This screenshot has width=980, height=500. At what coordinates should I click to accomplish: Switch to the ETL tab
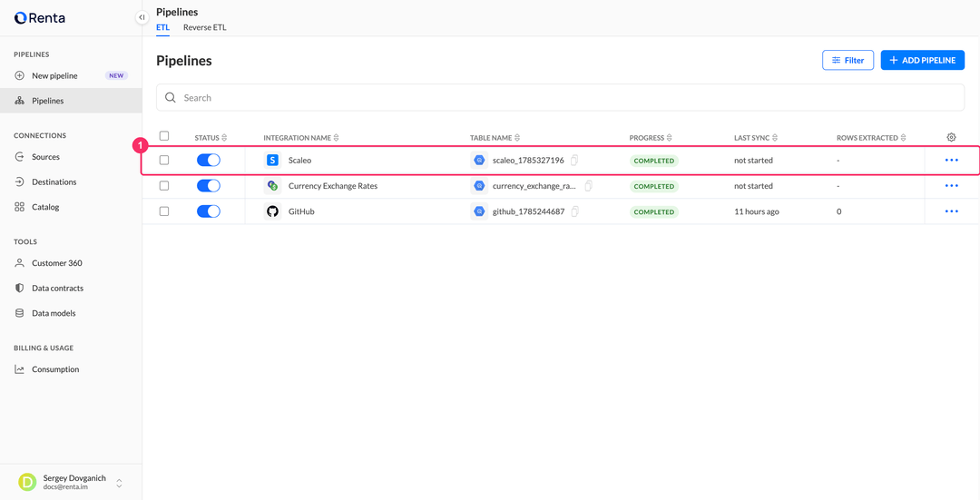[162, 27]
